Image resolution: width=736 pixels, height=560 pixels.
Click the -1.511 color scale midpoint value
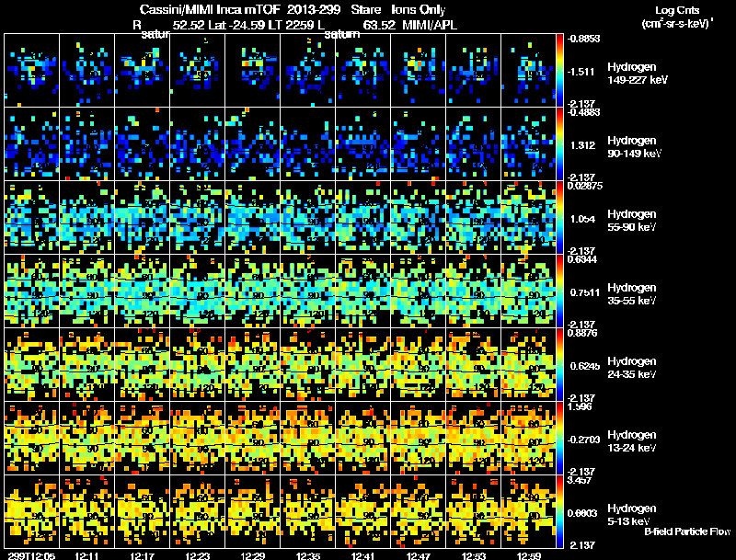click(582, 72)
